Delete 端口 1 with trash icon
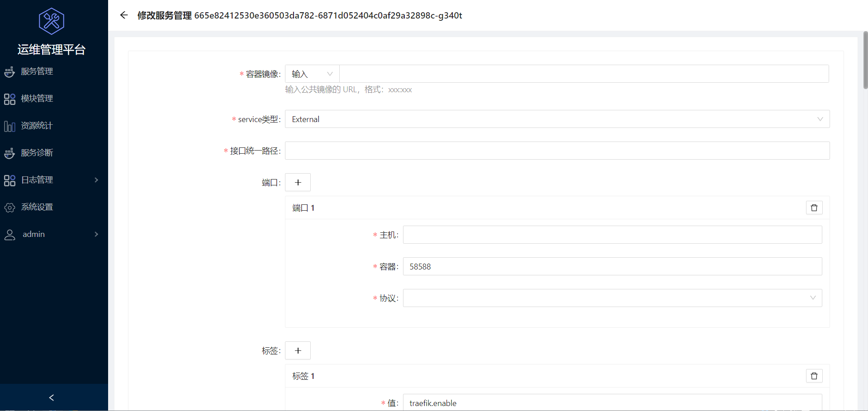The image size is (868, 411). [x=814, y=208]
